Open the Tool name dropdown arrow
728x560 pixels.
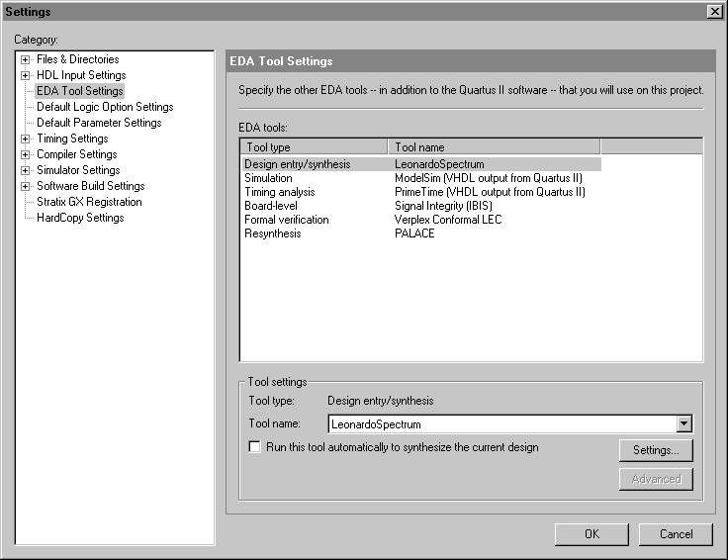click(x=682, y=424)
